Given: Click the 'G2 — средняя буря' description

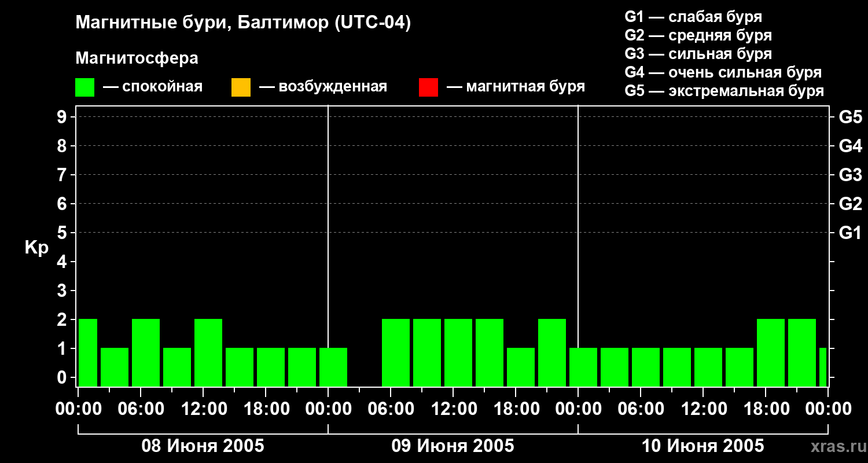Looking at the screenshot, I should click(x=698, y=35).
